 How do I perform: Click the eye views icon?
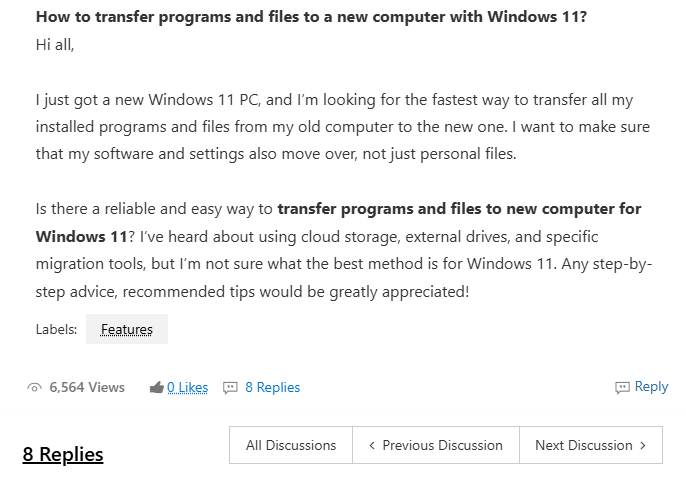pos(35,387)
